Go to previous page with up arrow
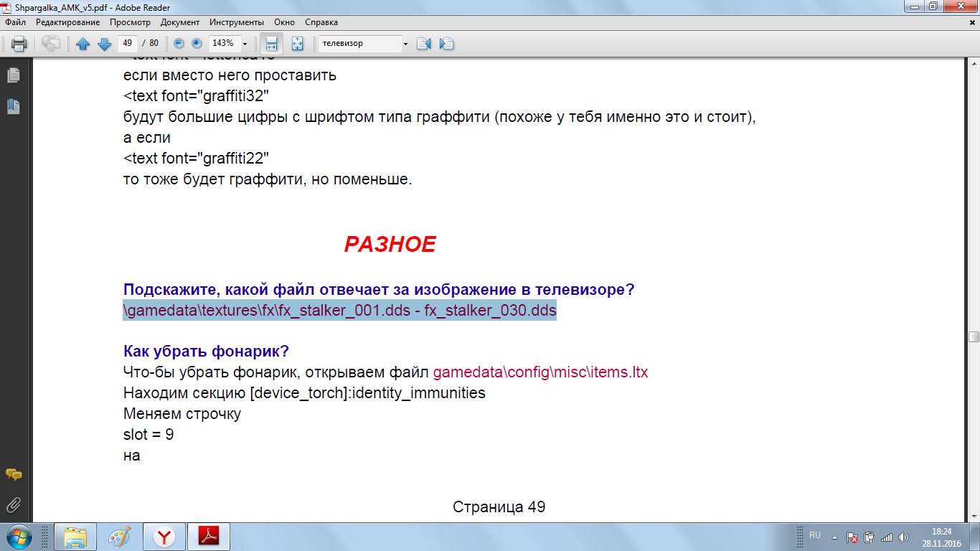The image size is (980, 551). coord(83,44)
